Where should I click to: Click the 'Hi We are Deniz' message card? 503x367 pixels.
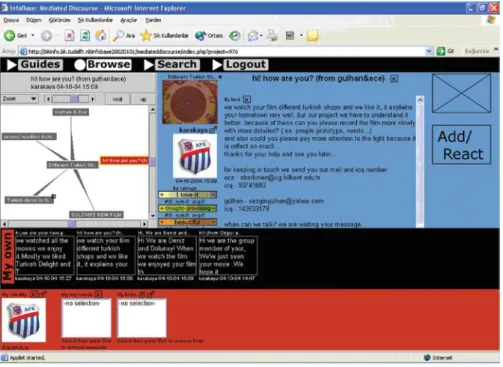click(x=166, y=255)
